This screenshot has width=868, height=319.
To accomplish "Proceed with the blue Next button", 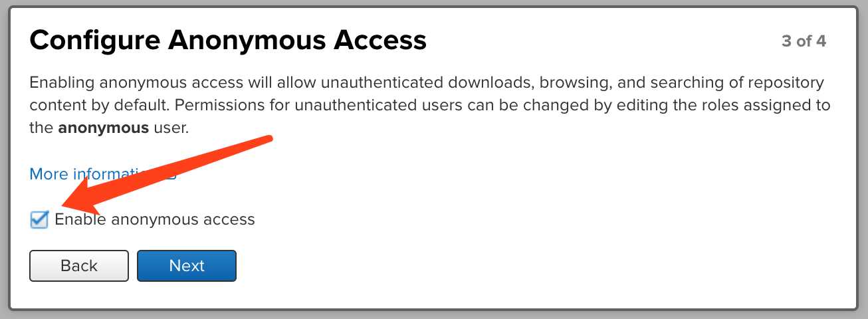I will pos(187,266).
